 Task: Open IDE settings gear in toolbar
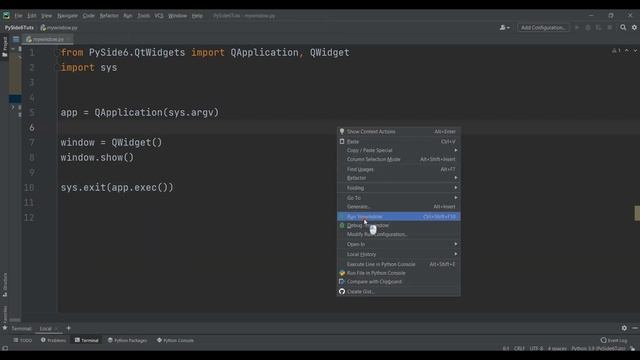click(x=634, y=27)
